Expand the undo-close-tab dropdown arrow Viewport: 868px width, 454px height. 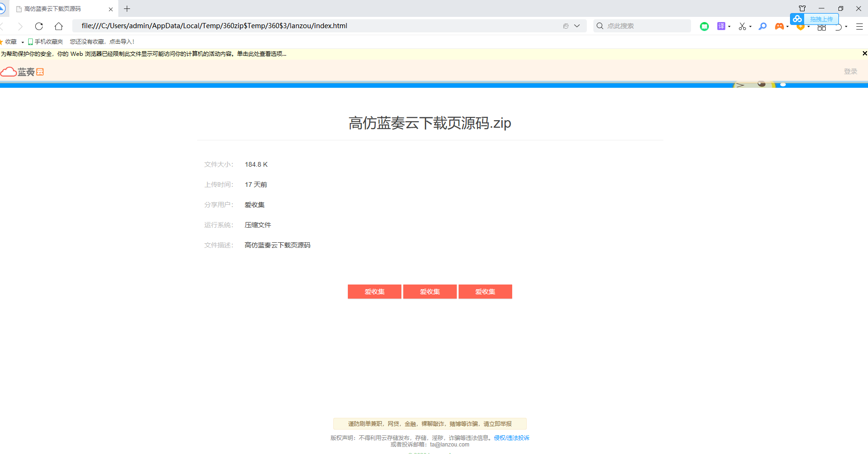click(x=846, y=27)
